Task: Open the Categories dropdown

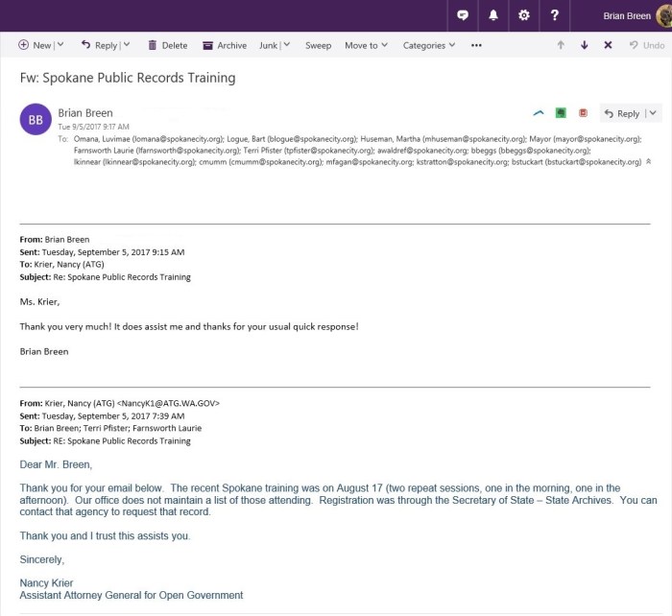Action: point(428,45)
